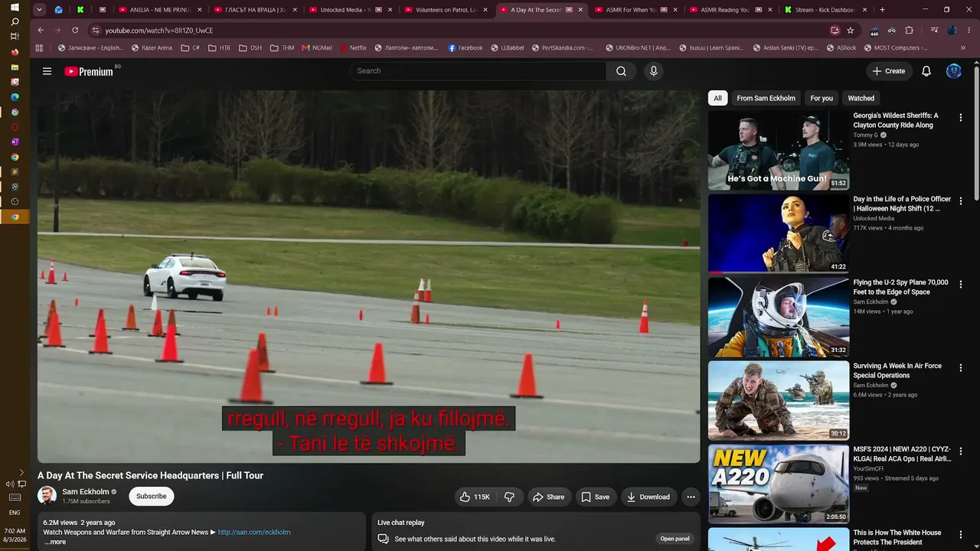Image resolution: width=980 pixels, height=551 pixels.
Task: Open the tab search dropdown arrow
Action: (41, 10)
